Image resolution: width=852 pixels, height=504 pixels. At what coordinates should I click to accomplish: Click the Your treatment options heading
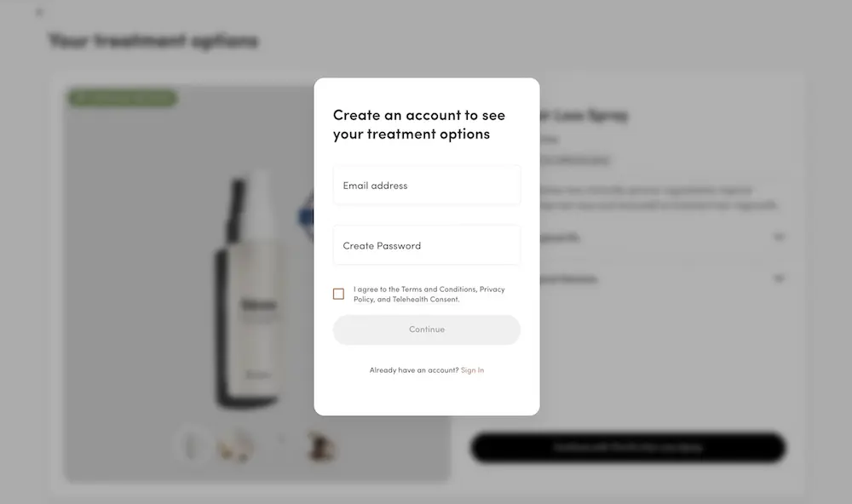coord(155,40)
